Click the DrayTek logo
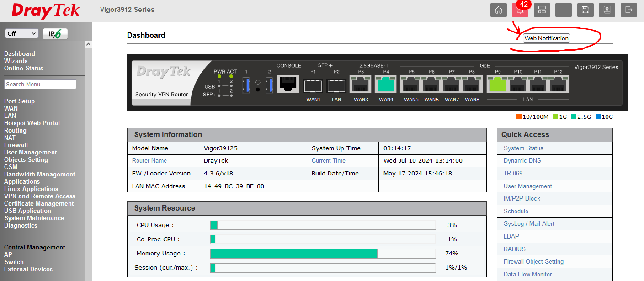 [46, 11]
